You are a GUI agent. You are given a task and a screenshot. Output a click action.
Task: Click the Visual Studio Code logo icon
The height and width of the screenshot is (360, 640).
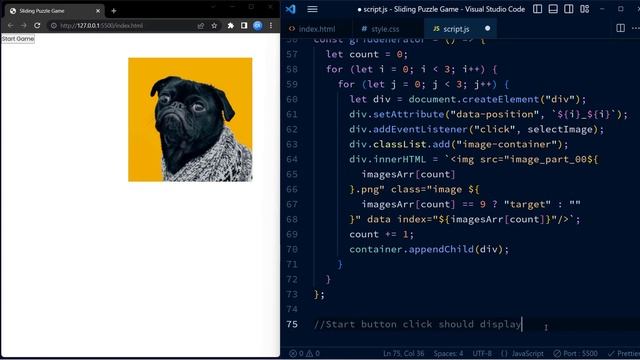click(x=291, y=9)
